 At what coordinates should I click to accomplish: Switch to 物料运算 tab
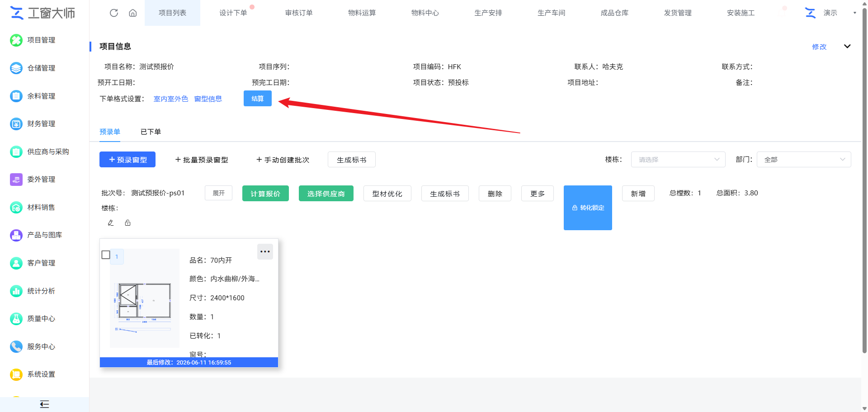click(362, 13)
